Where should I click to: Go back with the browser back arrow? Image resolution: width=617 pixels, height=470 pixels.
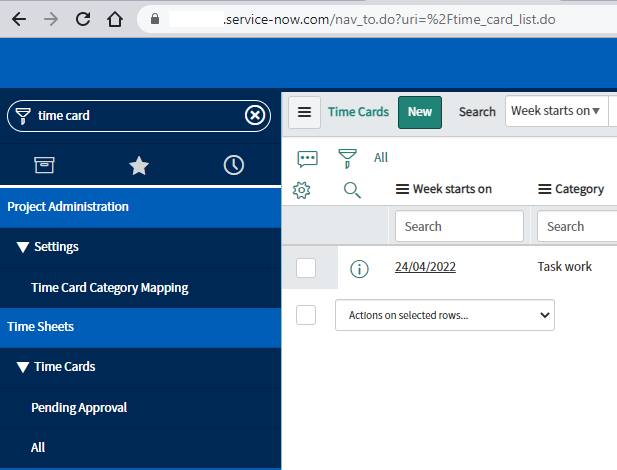coord(19,19)
